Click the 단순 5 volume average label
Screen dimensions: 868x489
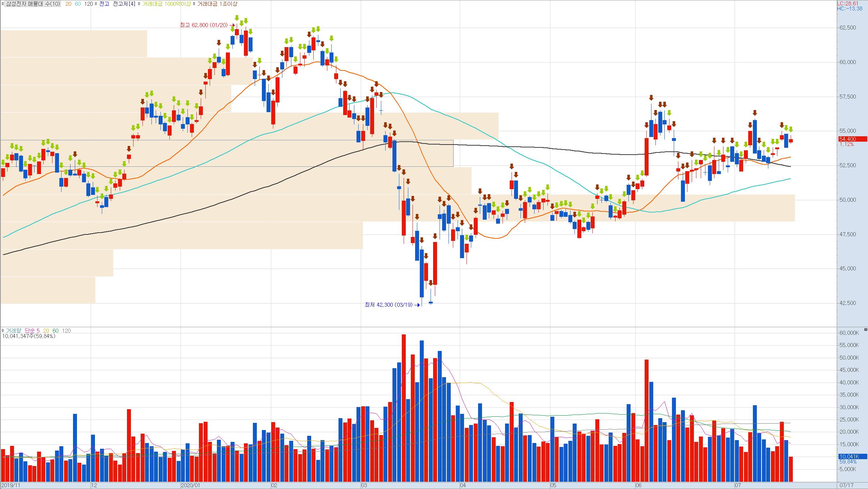click(x=32, y=330)
